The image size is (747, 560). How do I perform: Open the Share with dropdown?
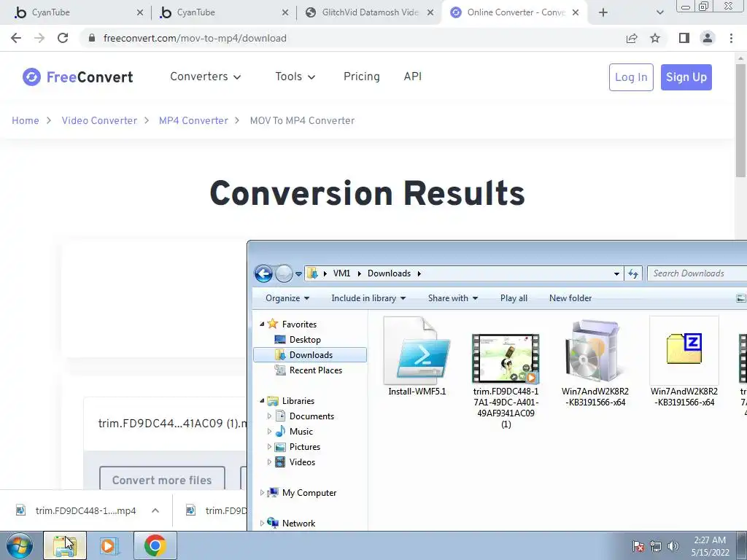452,298
